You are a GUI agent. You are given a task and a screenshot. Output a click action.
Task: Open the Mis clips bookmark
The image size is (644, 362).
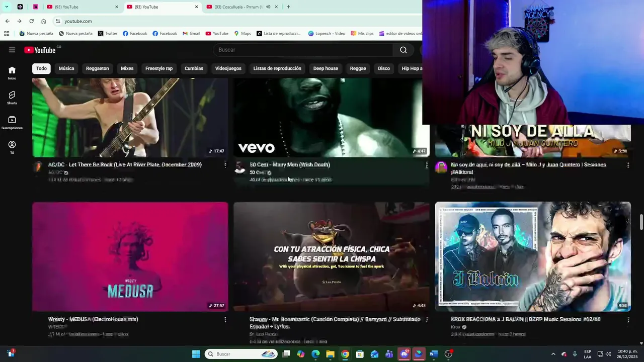[x=362, y=34]
